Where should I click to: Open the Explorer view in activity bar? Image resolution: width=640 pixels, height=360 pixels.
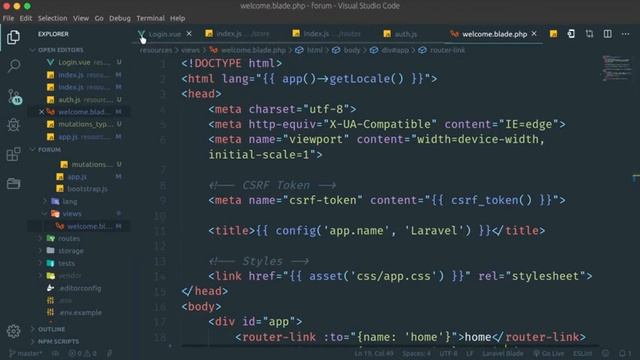coord(13,37)
